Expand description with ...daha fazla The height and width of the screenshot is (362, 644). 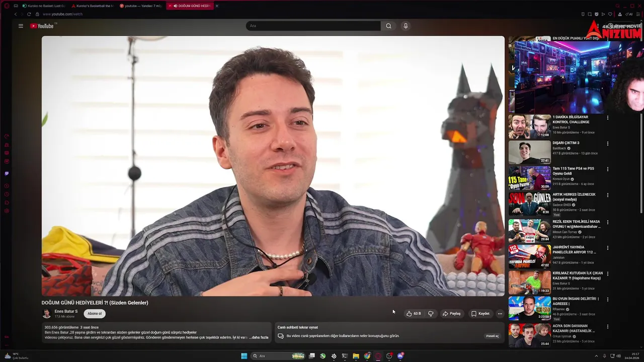tap(259, 337)
